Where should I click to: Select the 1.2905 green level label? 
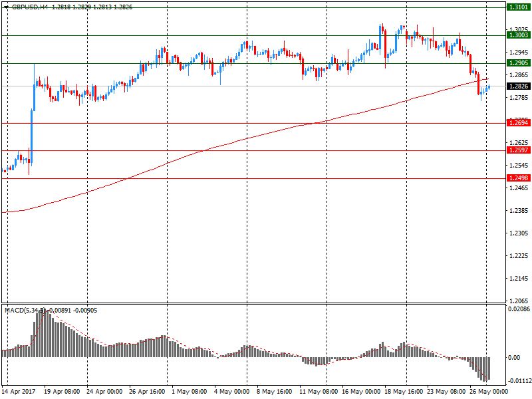(519, 63)
